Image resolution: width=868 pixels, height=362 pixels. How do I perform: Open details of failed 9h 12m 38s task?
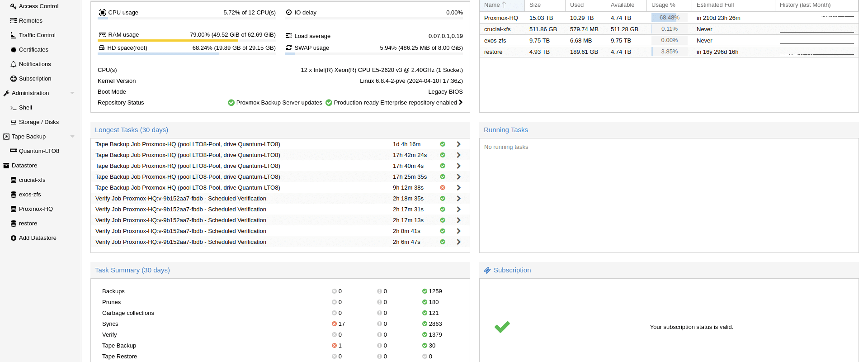pyautogui.click(x=458, y=188)
